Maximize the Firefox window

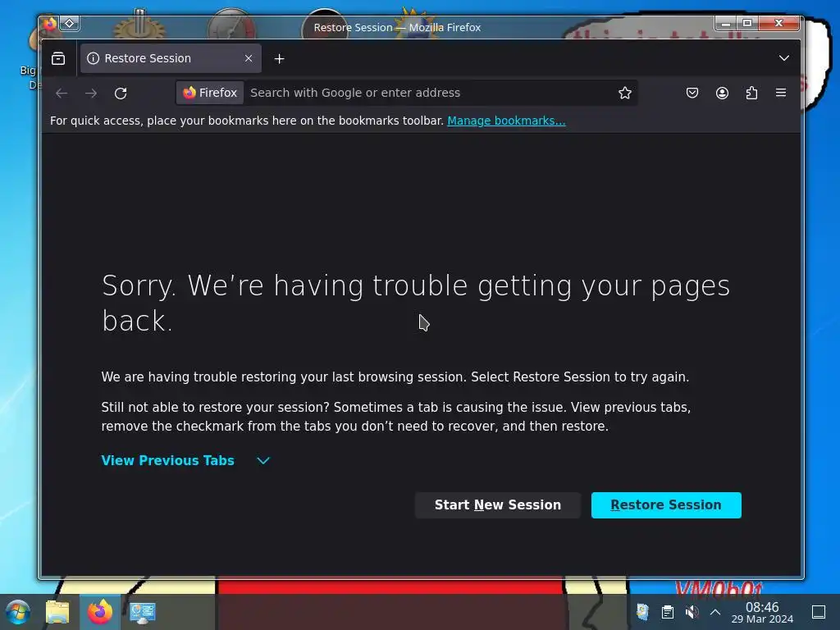tap(747, 23)
